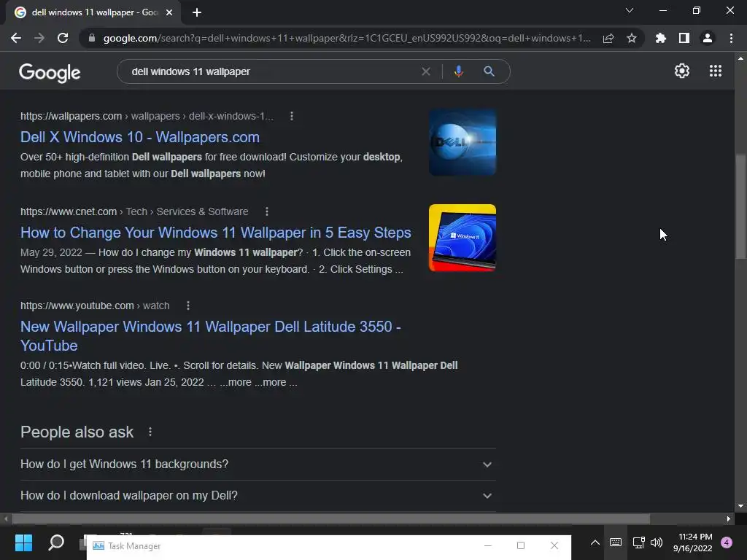Click the youtube.com watch URL text

[95, 306]
